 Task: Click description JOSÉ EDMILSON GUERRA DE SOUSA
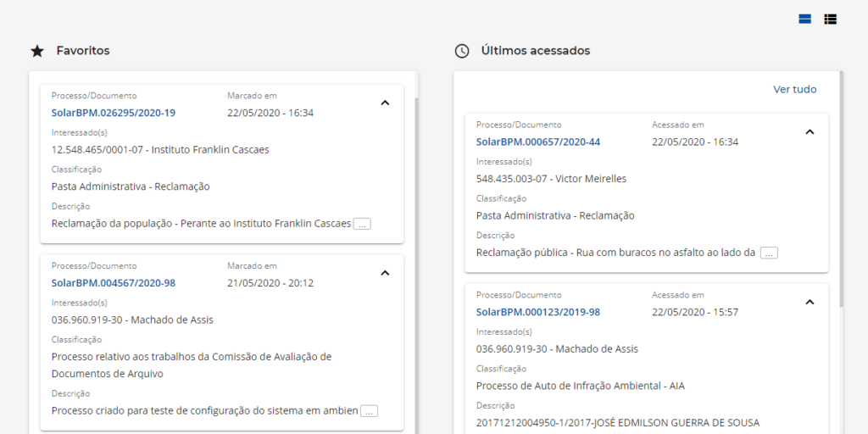click(618, 423)
